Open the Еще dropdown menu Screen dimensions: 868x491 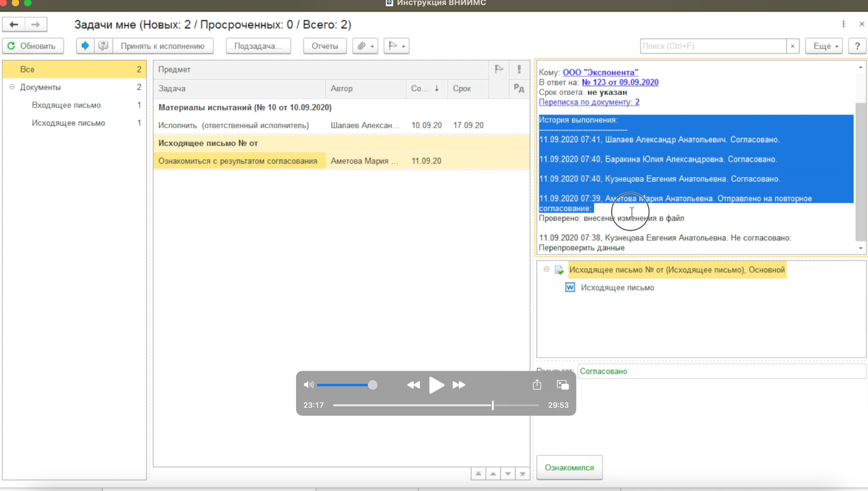(824, 46)
